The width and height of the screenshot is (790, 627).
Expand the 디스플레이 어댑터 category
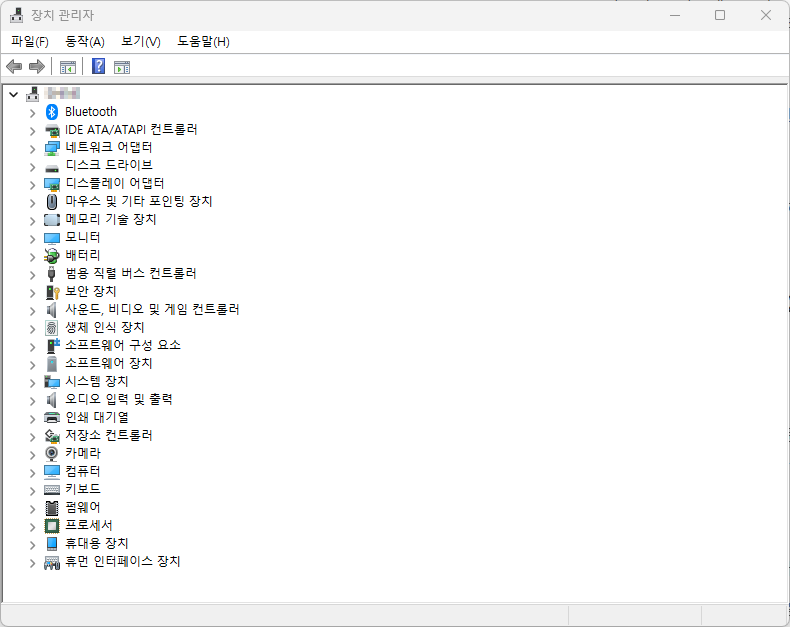coord(32,184)
